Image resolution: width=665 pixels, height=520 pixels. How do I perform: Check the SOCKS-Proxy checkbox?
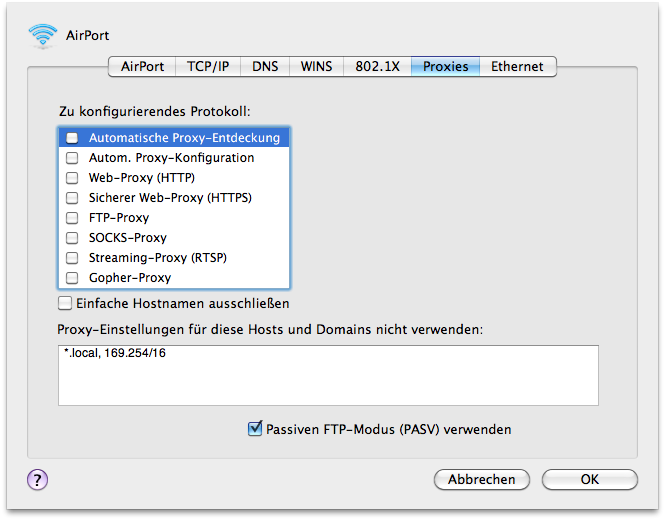pyautogui.click(x=72, y=238)
